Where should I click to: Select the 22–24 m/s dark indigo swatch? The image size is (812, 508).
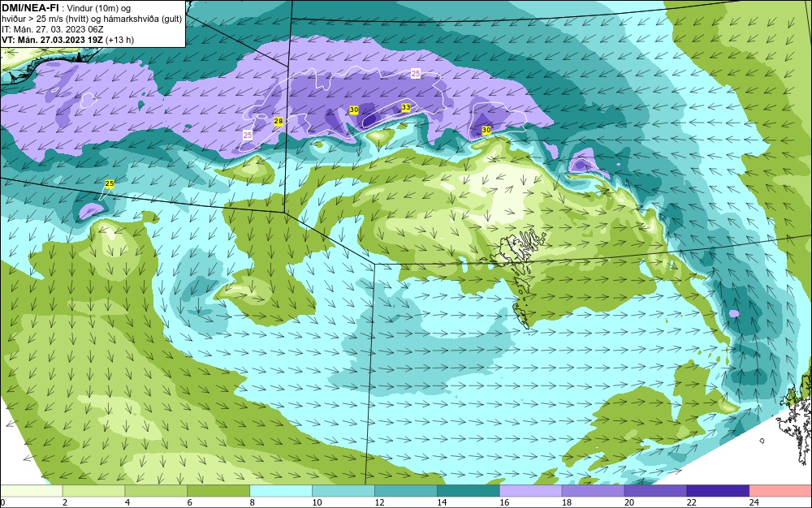tap(718, 490)
